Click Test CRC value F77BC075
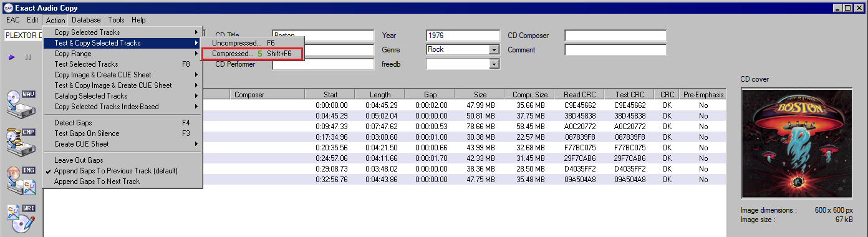This screenshot has height=237, width=868. (630, 148)
